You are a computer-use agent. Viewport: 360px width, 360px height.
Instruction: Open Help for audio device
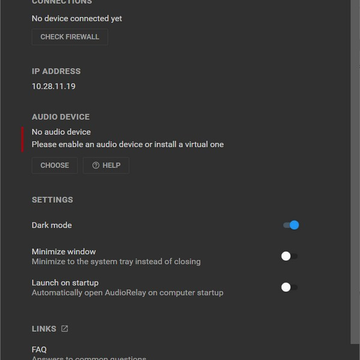pyautogui.click(x=106, y=165)
